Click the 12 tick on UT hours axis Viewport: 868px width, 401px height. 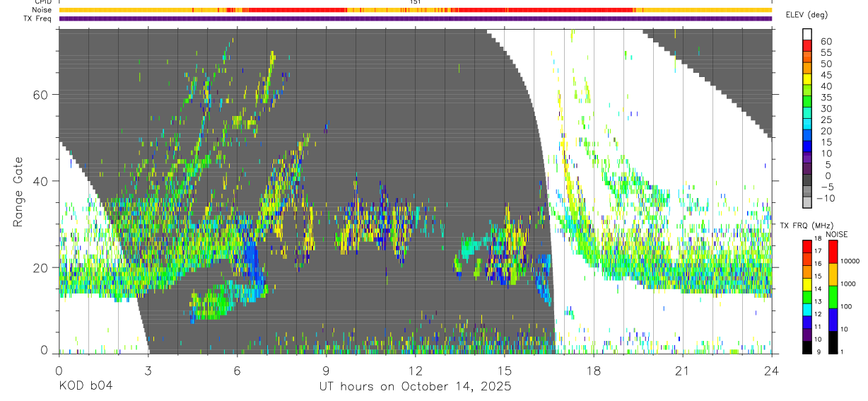pos(415,371)
